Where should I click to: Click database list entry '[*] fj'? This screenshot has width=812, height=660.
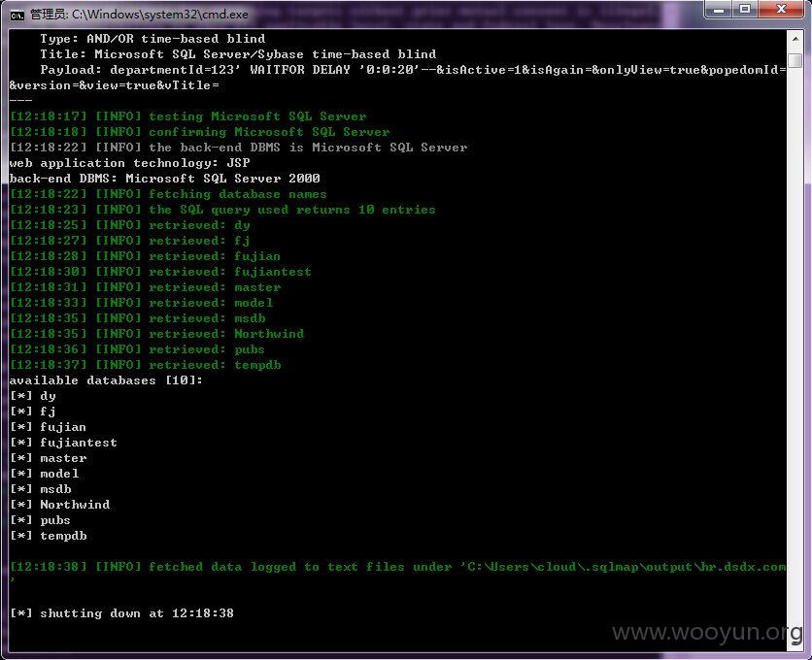tap(33, 412)
